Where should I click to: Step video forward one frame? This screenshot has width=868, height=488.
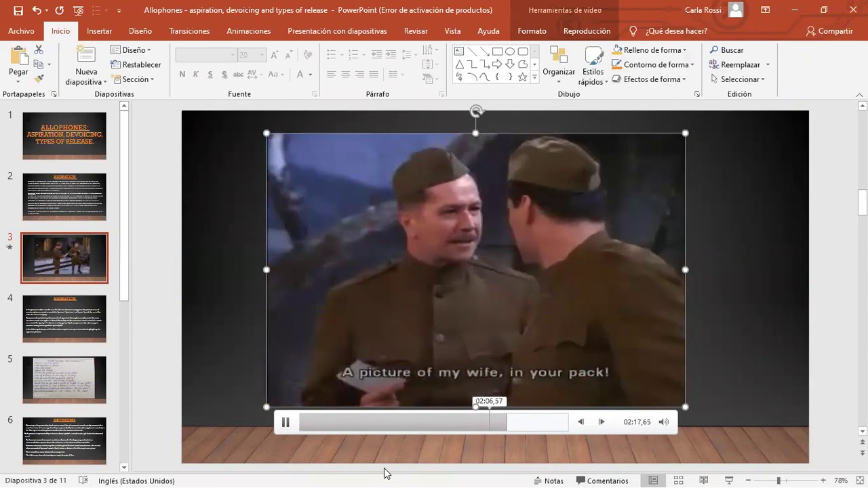tap(601, 422)
